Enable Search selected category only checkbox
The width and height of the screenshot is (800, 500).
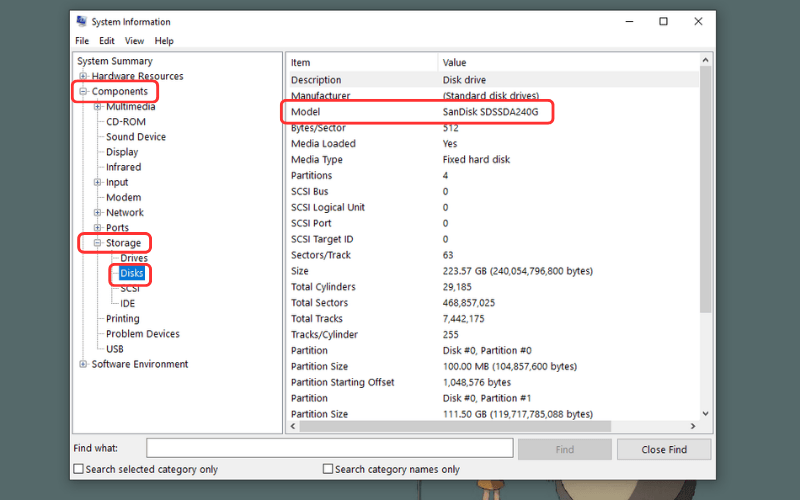click(79, 469)
